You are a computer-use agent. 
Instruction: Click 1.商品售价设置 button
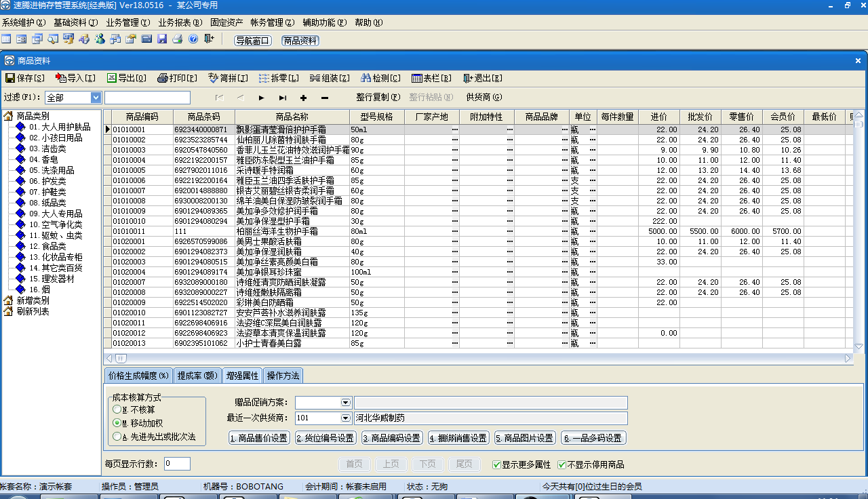[x=259, y=438]
